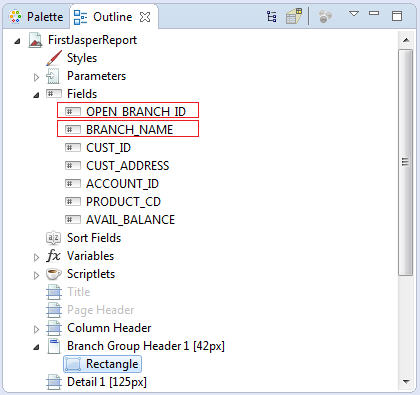Select the OPEN_BRANCH_ID field
The image size is (420, 395).
(128, 111)
